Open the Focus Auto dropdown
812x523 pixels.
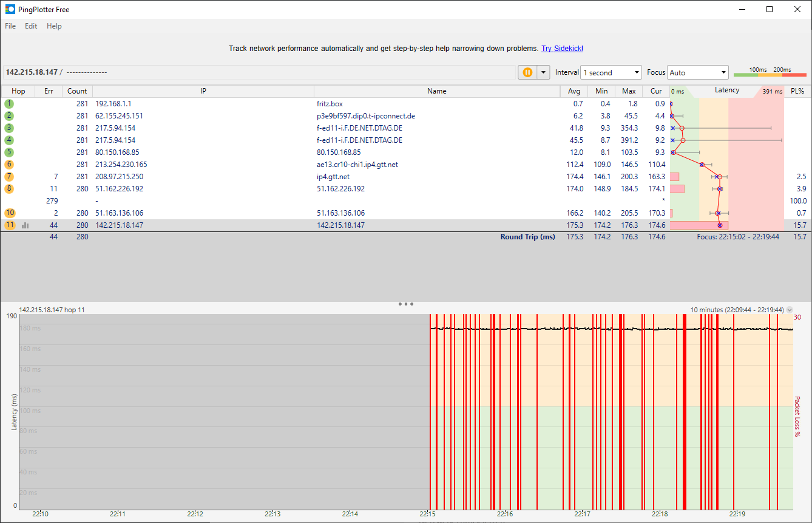[x=697, y=72]
